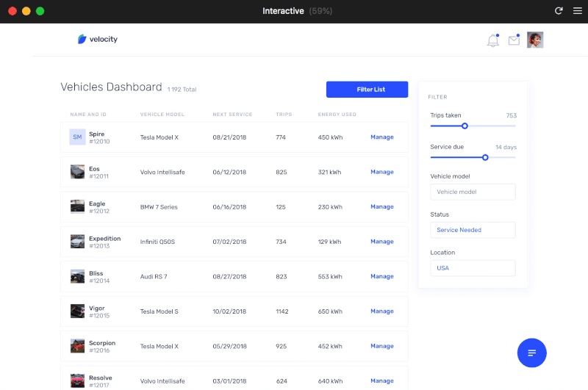Click the 640 kWh energy value

click(x=330, y=381)
